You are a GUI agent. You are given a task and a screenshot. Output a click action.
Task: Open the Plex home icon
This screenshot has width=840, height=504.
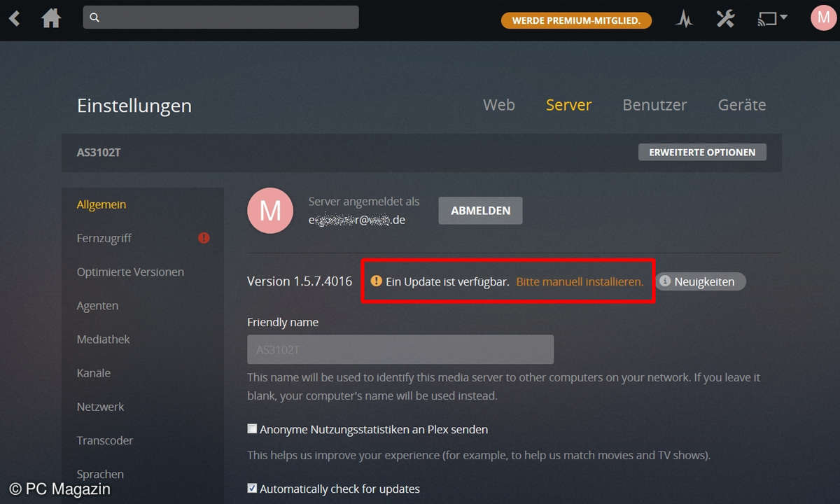(51, 18)
